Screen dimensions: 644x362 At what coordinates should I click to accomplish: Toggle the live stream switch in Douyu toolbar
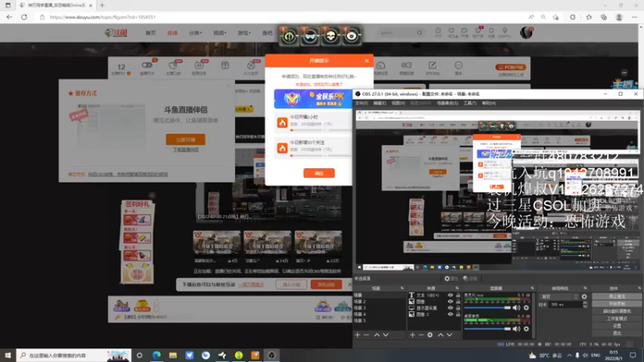147,65
